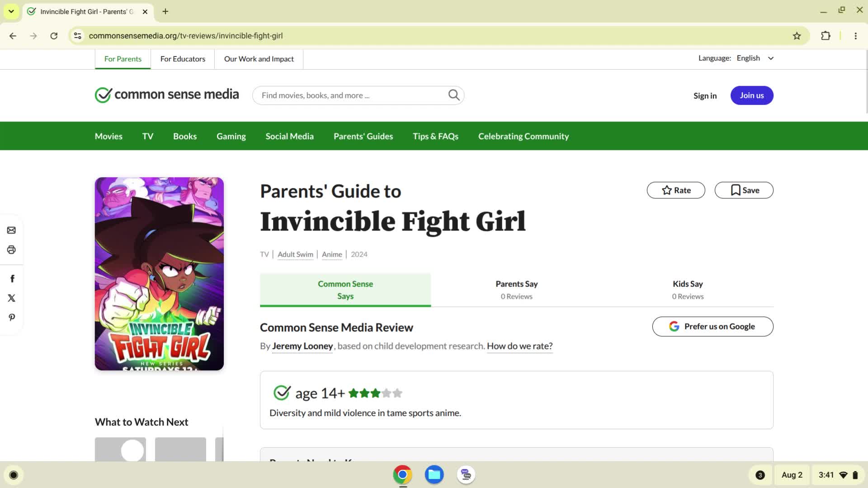Click the Sign in link
Viewport: 868px width, 488px height.
[x=705, y=95]
